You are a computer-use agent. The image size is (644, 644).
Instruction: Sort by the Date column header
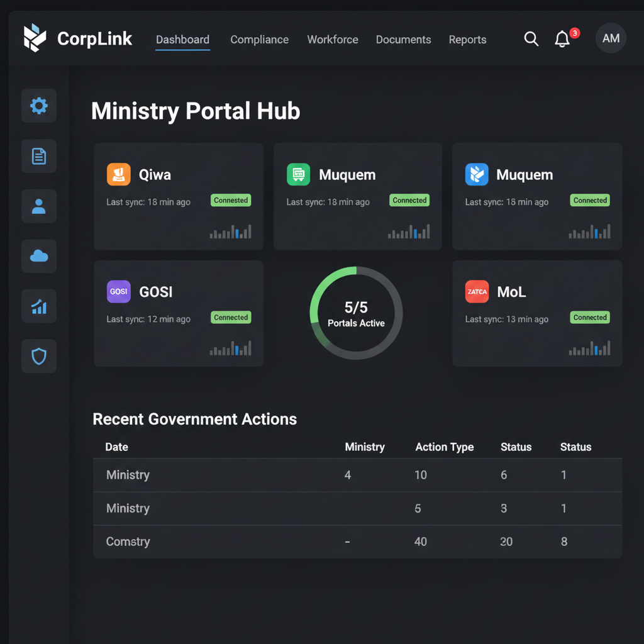tap(116, 447)
